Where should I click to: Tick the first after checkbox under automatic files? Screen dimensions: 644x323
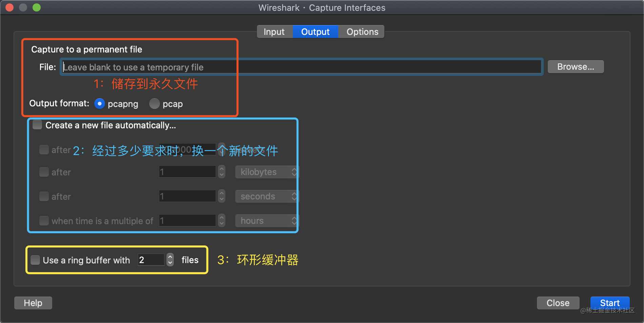pos(44,150)
